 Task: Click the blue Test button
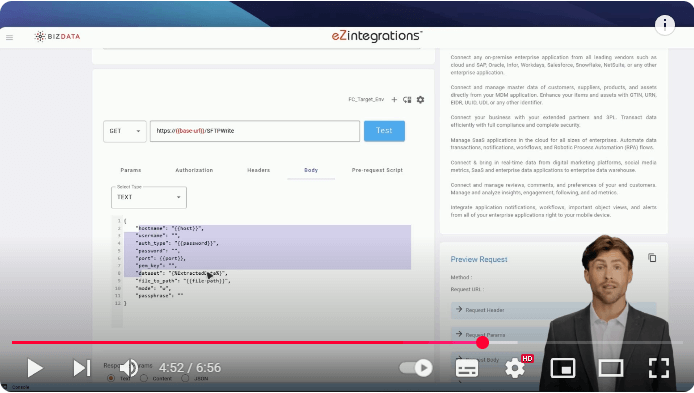point(384,131)
